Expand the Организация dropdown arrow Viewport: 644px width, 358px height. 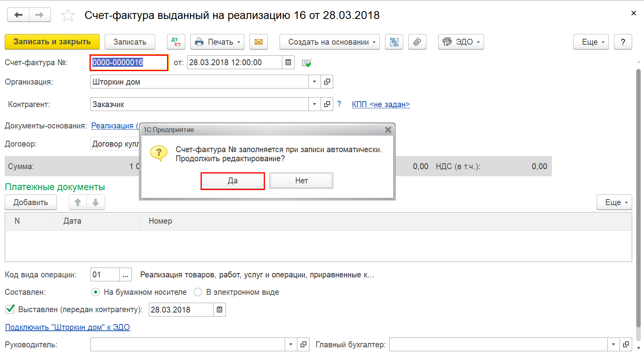(x=314, y=82)
